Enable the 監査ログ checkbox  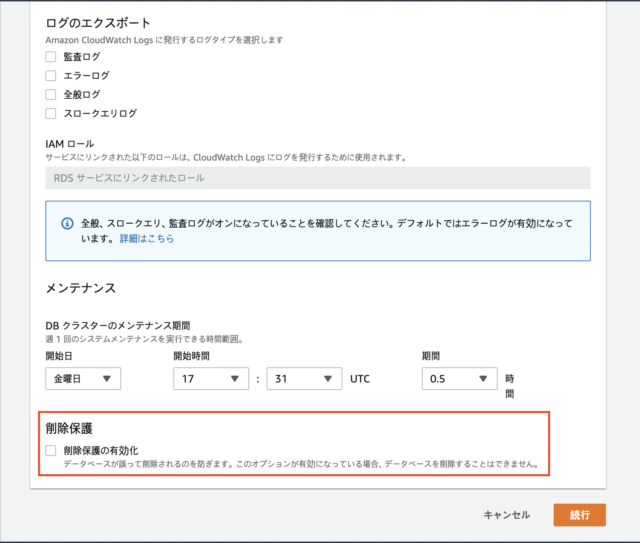(x=51, y=57)
